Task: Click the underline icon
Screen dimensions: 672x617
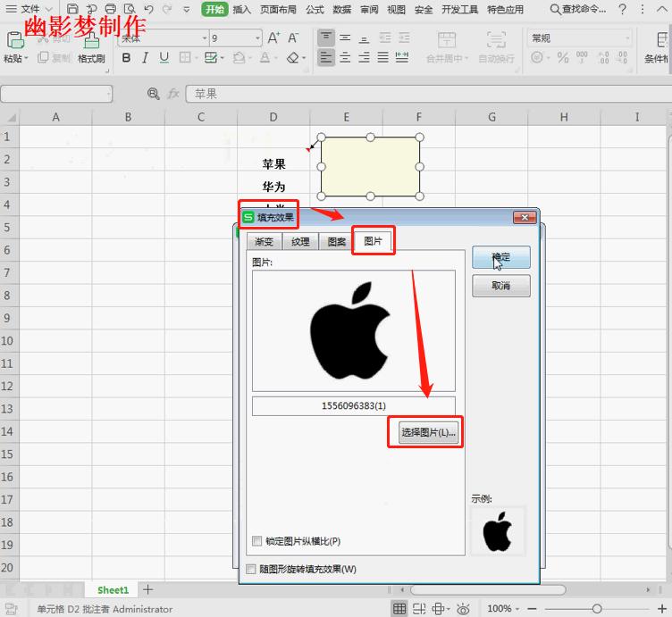Action: (164, 57)
